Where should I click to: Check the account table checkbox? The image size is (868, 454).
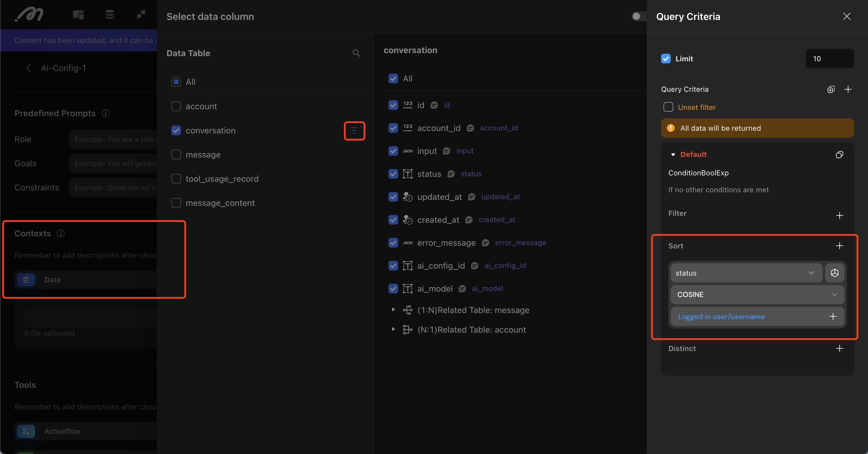click(176, 106)
